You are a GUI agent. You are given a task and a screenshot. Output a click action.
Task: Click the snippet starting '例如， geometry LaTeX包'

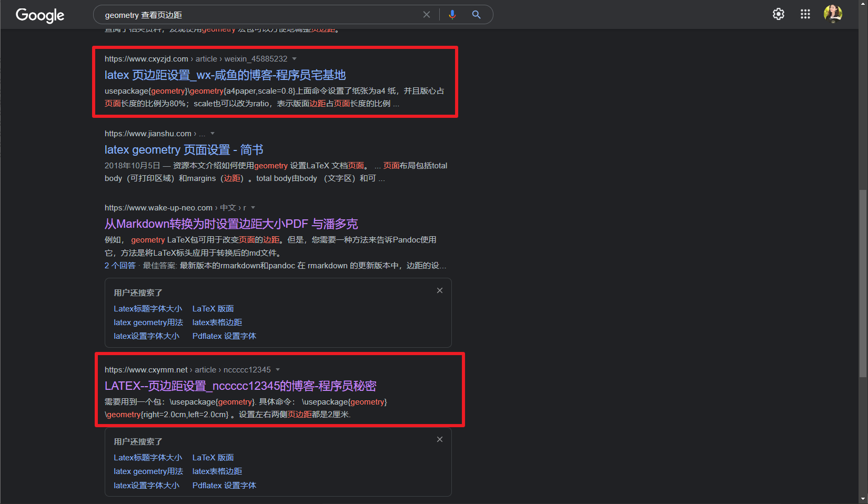(270, 246)
